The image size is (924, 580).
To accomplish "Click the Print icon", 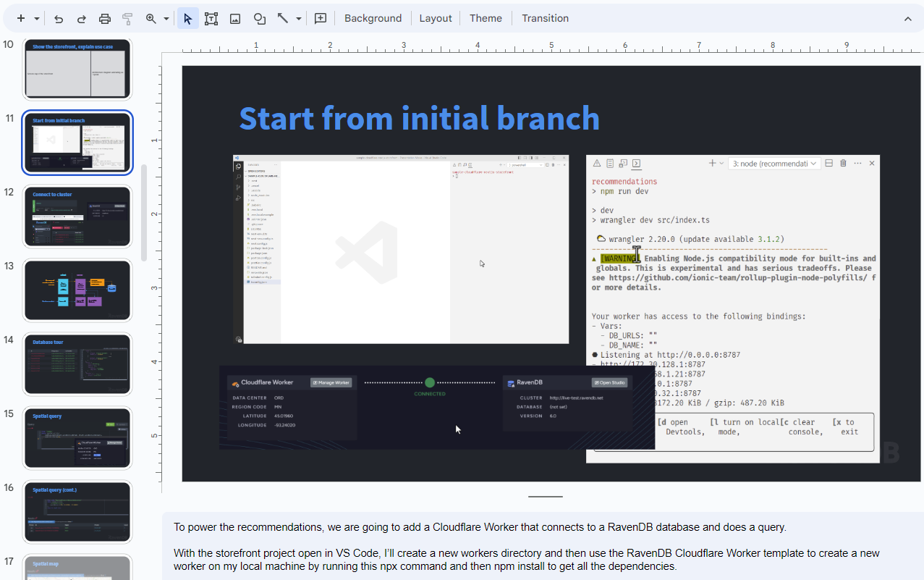I will click(x=105, y=18).
